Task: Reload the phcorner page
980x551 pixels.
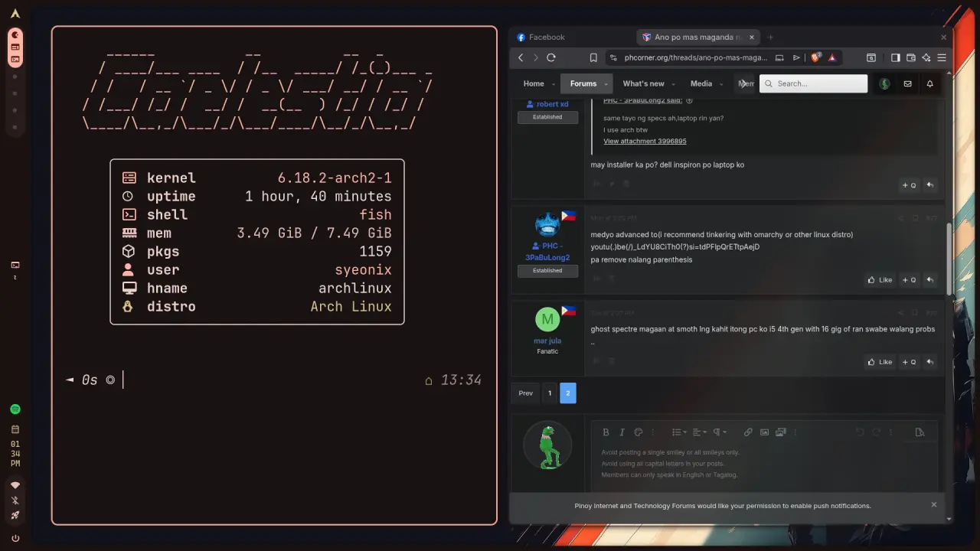Action: pos(550,57)
